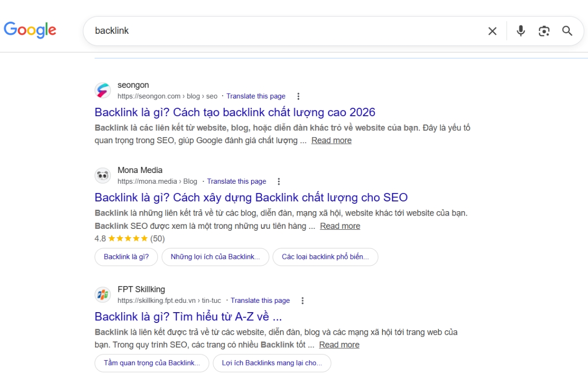Image resolution: width=588 pixels, height=392 pixels.
Task: Select 'Lợi ích Backlinks mang lại cho...' chip
Action: 272,363
